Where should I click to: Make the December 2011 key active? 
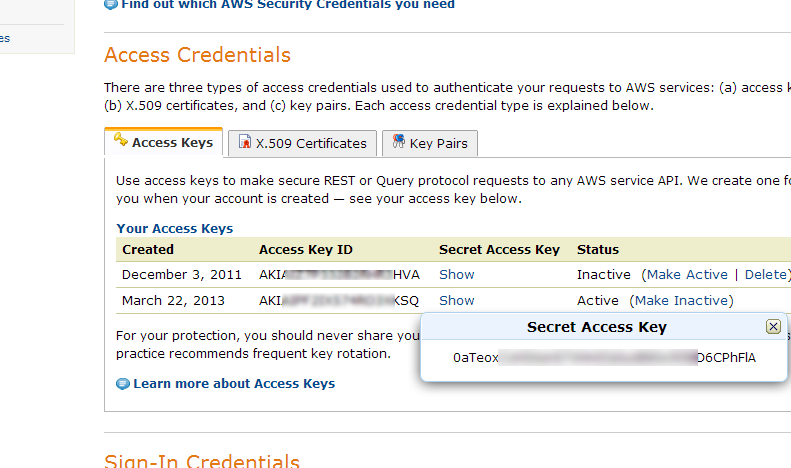coord(687,274)
